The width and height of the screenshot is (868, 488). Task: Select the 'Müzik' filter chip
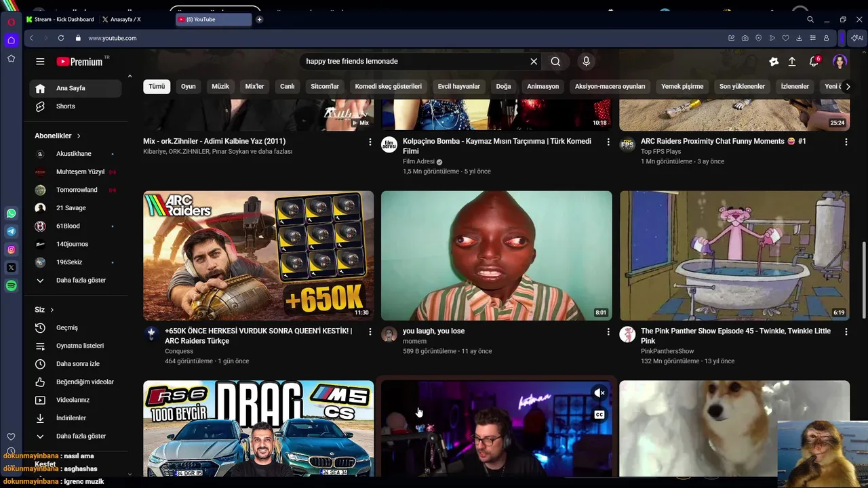pyautogui.click(x=220, y=86)
